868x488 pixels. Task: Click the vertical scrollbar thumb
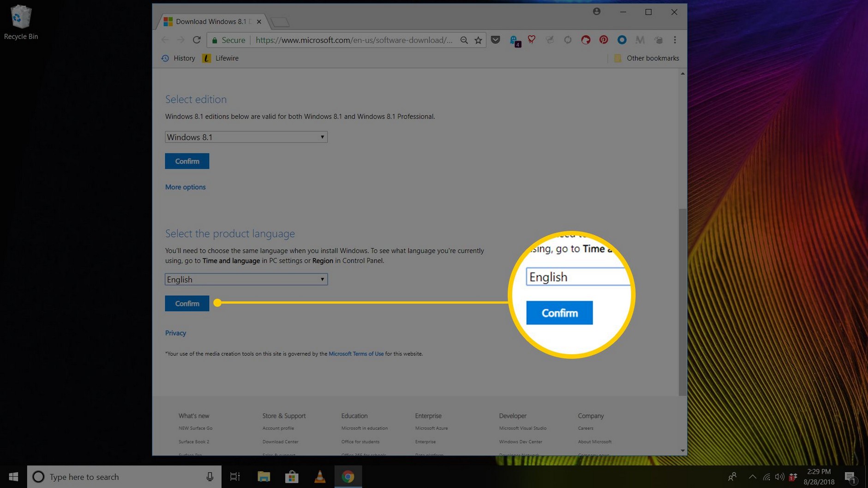(682, 302)
